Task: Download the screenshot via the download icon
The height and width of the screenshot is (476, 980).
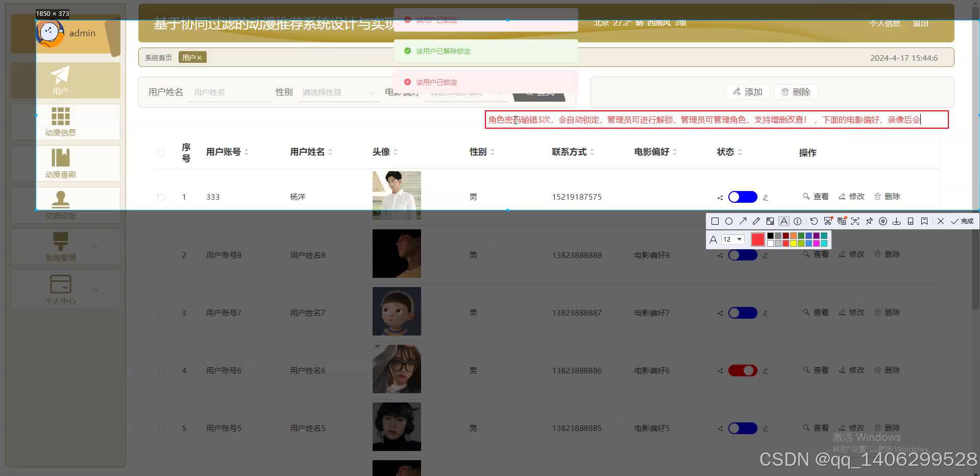Action: click(x=897, y=221)
